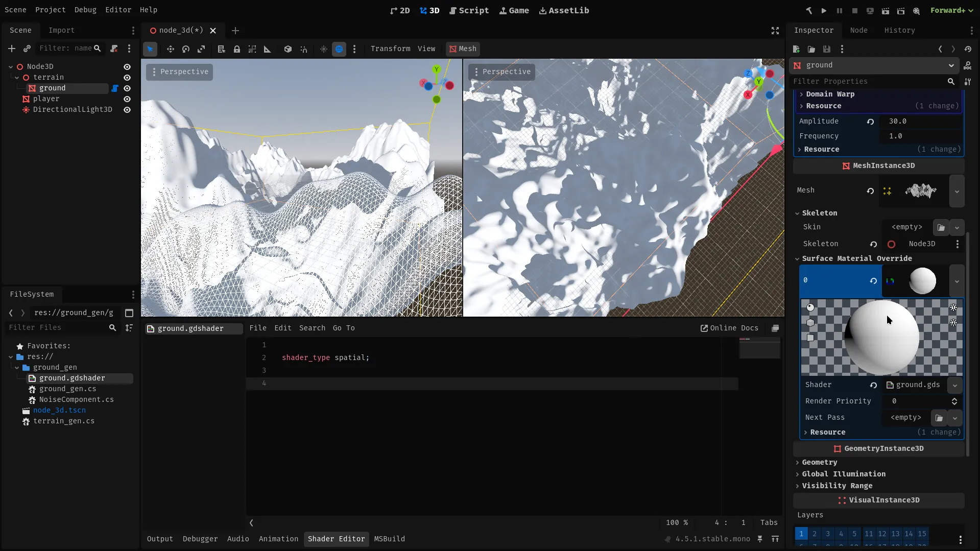Hide the terrain node

(x=127, y=77)
